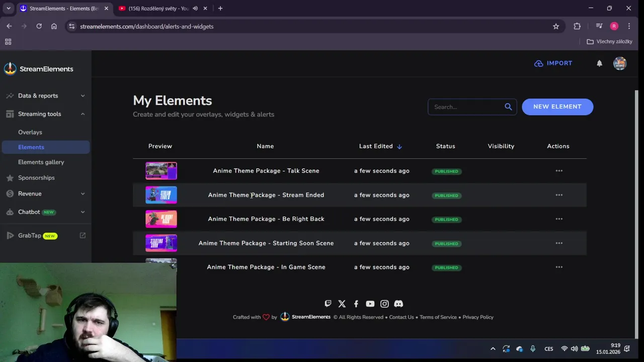Open Elements gallery page
This screenshot has height=362, width=644.
click(x=41, y=162)
